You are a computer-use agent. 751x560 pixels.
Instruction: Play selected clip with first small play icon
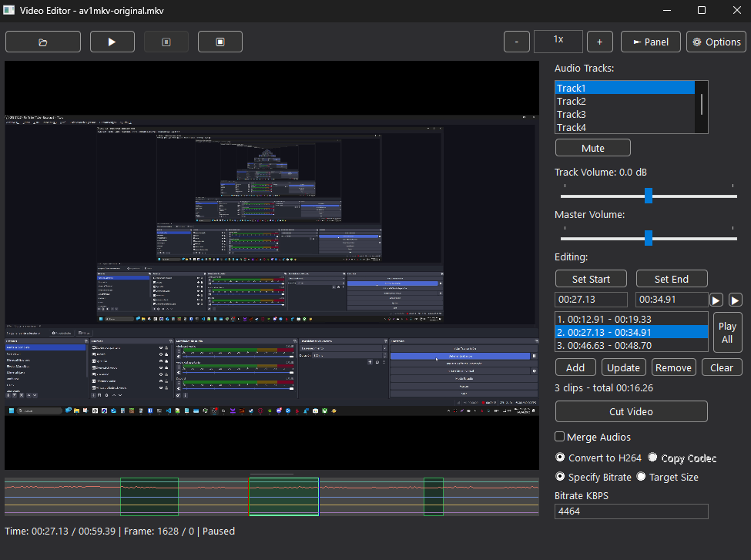tap(716, 300)
